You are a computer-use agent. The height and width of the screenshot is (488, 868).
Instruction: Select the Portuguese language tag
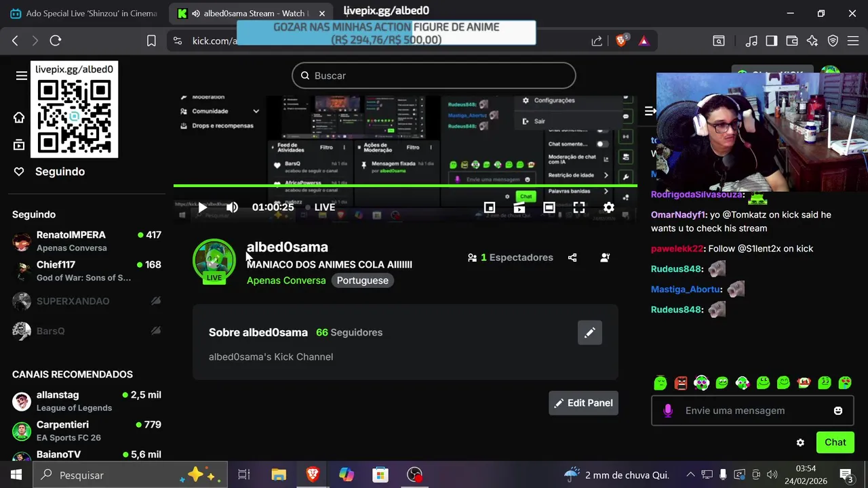coord(363,281)
